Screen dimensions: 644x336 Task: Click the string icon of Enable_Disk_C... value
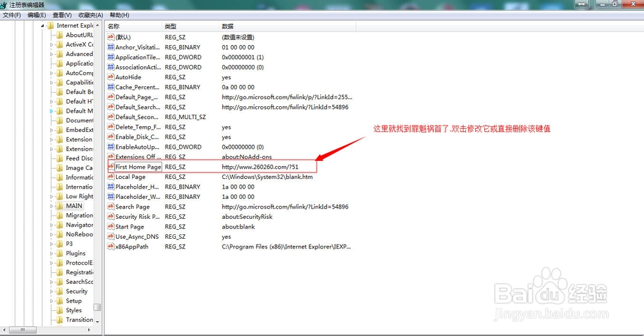pos(111,137)
